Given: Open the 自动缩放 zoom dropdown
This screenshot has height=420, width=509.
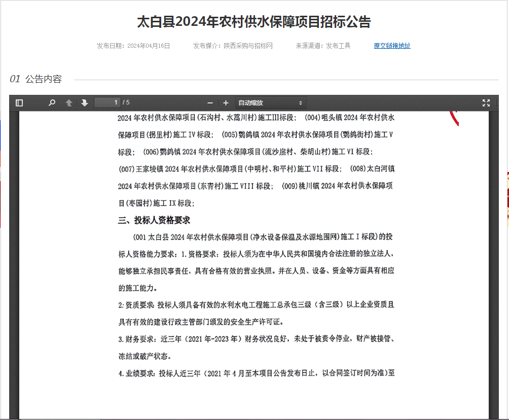Looking at the screenshot, I should coord(270,103).
